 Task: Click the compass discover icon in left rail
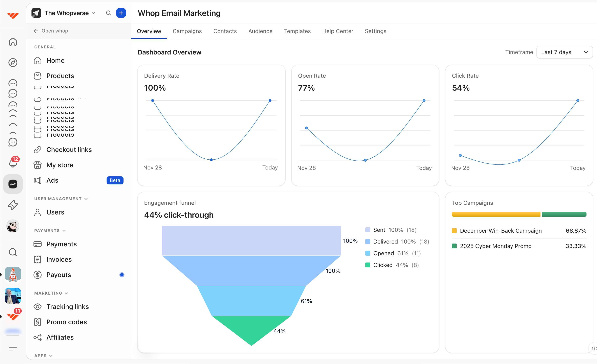tap(13, 63)
